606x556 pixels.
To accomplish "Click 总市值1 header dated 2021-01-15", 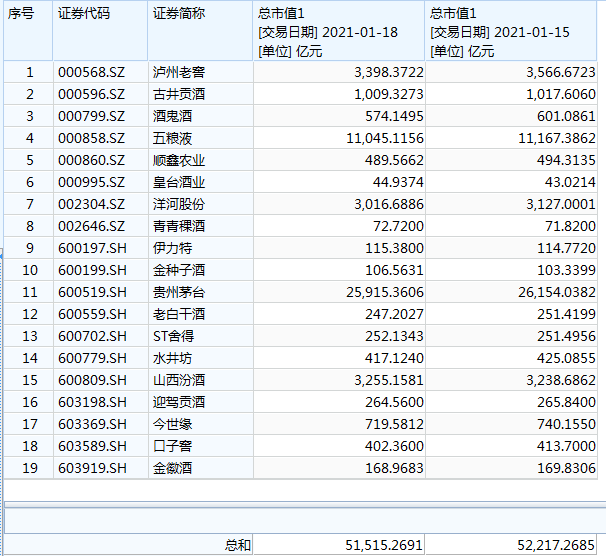I will click(x=511, y=31).
